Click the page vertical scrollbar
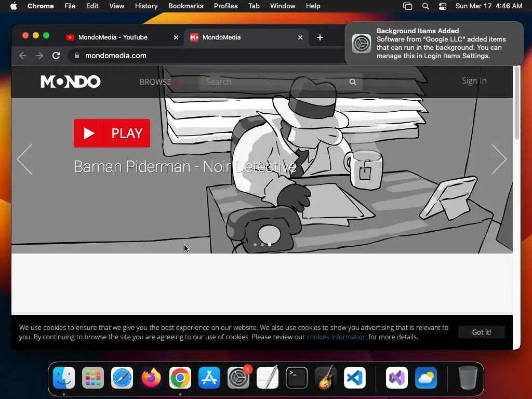This screenshot has width=532, height=399. click(517, 103)
